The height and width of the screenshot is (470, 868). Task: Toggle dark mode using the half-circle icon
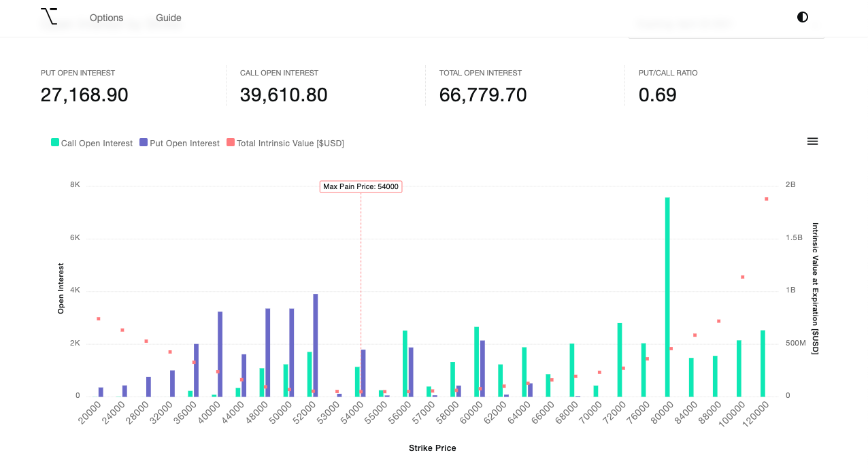tap(802, 18)
